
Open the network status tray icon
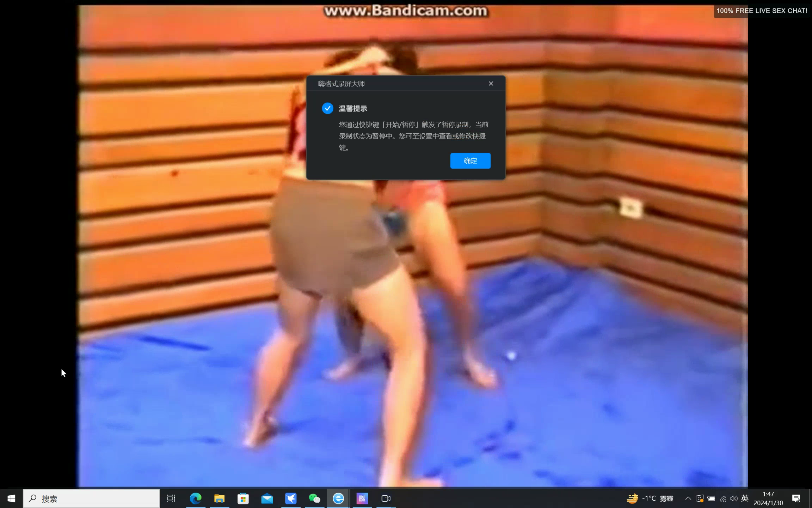tap(723, 498)
